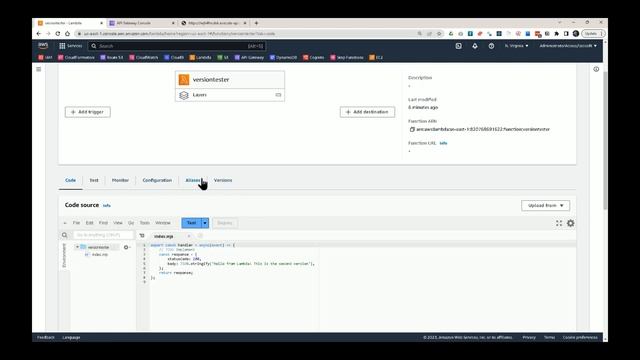Click the browser back arrow

(x=39, y=34)
